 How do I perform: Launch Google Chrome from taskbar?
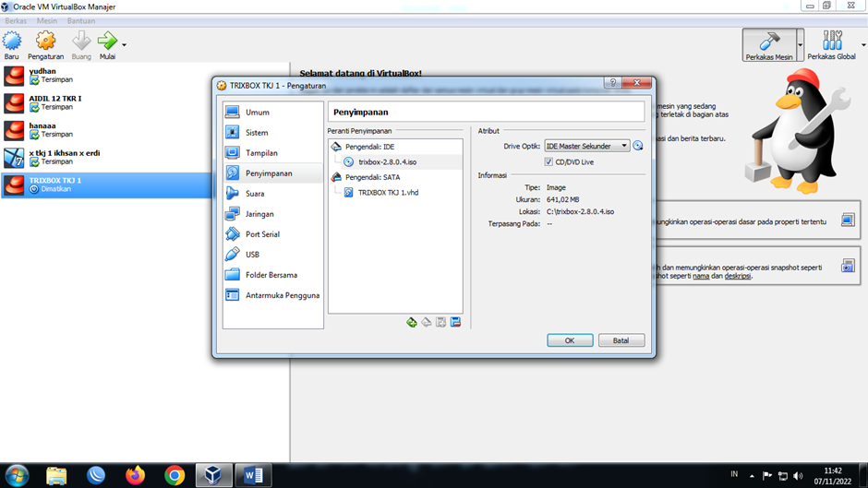point(175,475)
